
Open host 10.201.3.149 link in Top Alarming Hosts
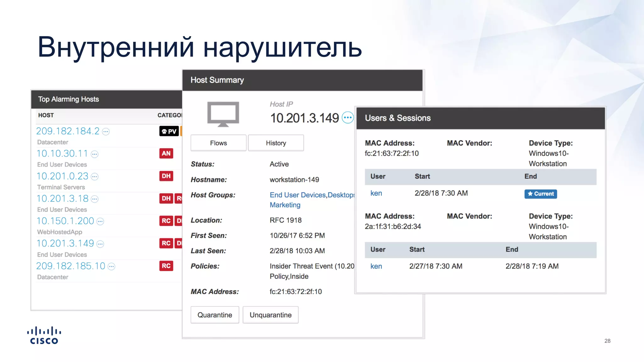pos(65,243)
